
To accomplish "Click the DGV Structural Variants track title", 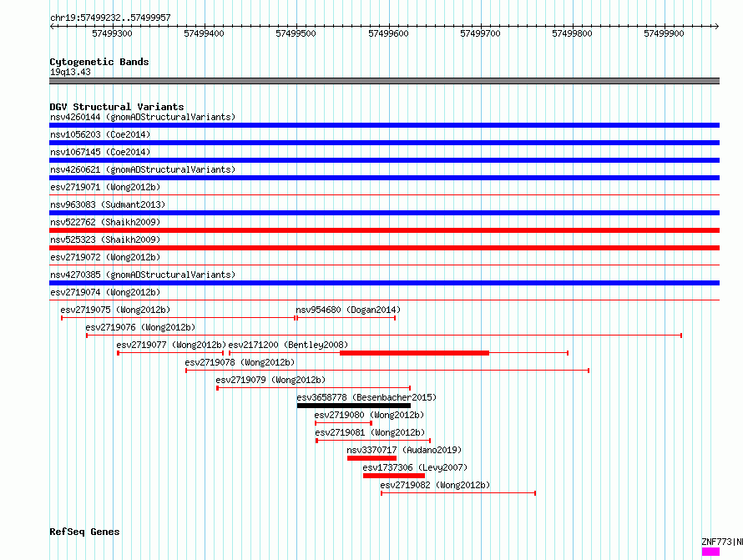I will (117, 107).
